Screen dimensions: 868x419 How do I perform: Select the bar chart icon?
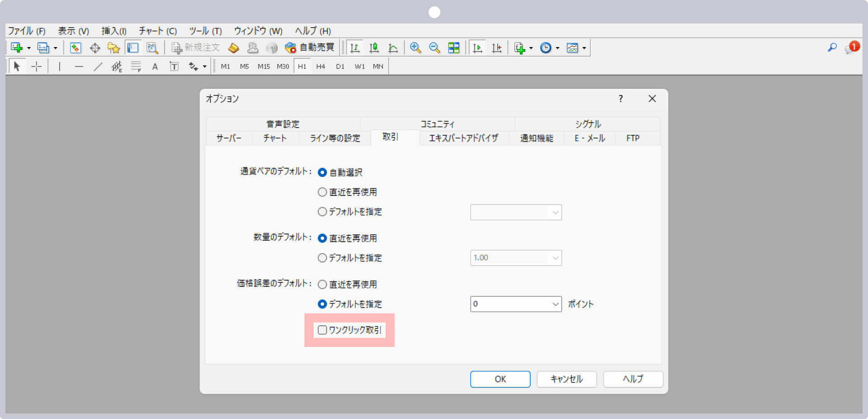(355, 48)
